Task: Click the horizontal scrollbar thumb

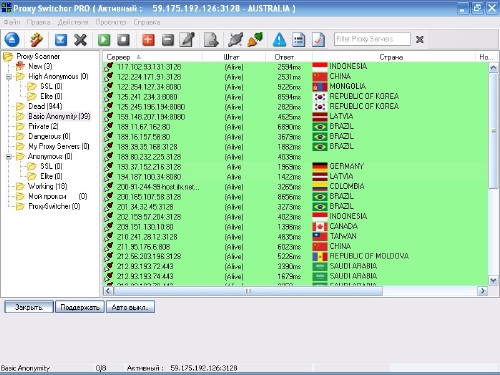Action: click(248, 291)
